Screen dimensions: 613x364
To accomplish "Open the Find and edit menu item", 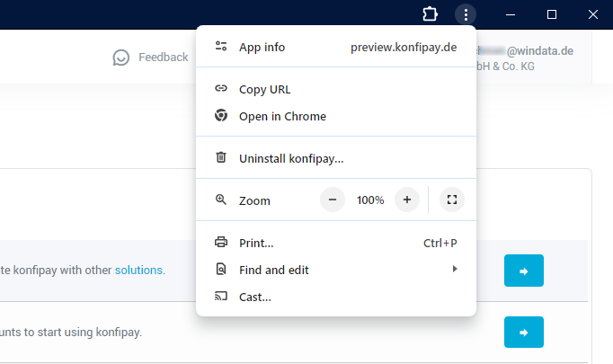I will point(274,270).
